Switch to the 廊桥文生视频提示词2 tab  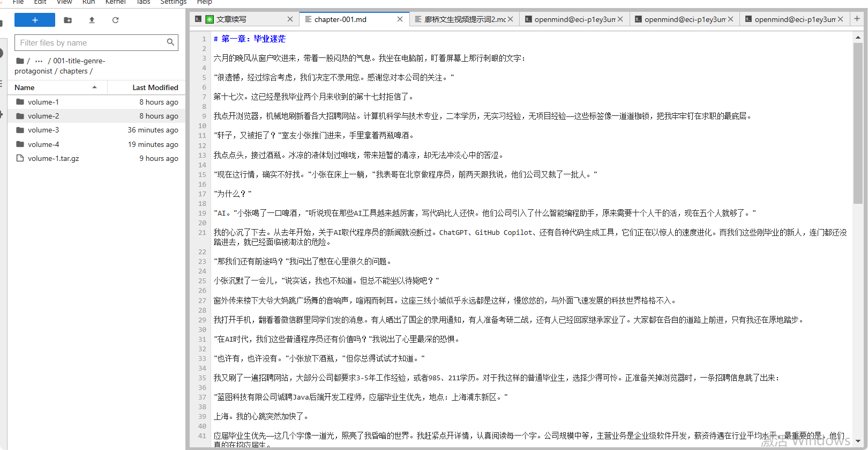tap(465, 19)
